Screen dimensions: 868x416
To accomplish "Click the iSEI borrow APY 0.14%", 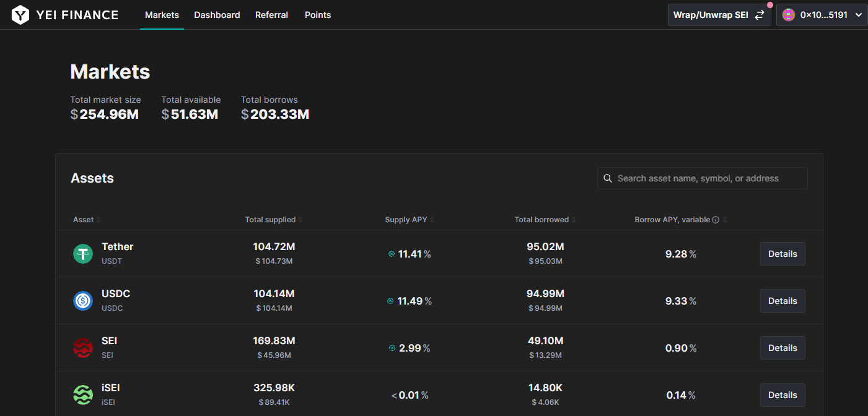I will (681, 395).
